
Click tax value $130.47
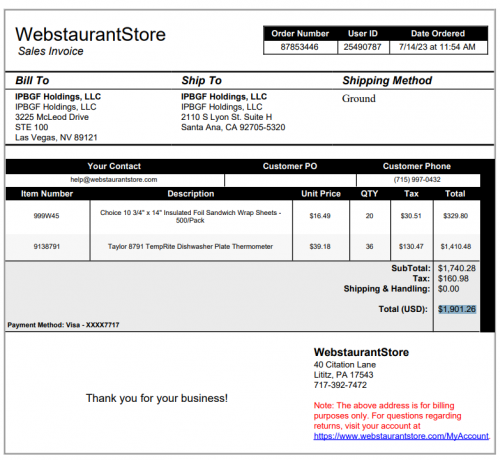click(411, 247)
